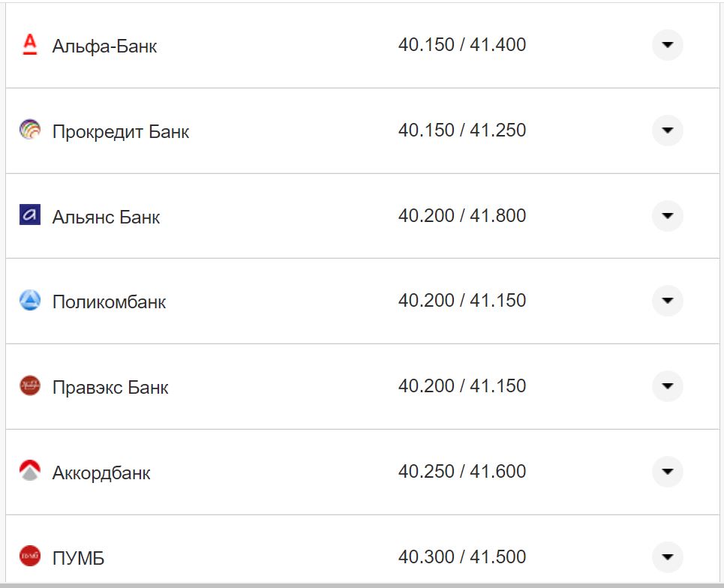Click the Альфа-Банк rate 40.150 / 41.400

[462, 45]
